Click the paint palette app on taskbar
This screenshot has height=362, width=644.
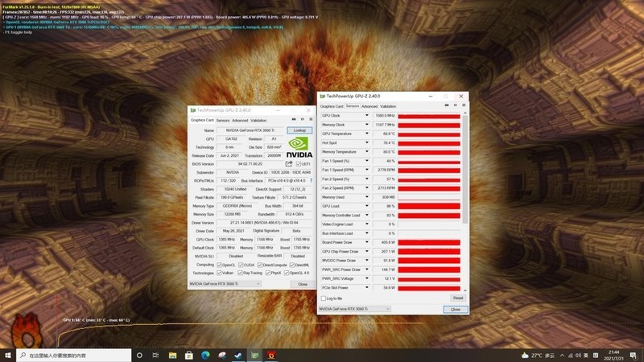[222, 355]
